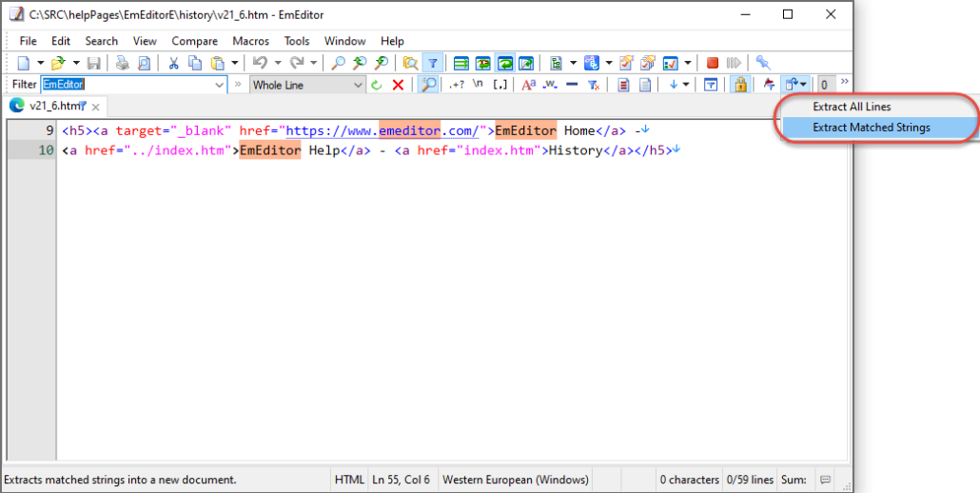
Task: Open the Undo history dropdown arrow
Action: pos(278,63)
